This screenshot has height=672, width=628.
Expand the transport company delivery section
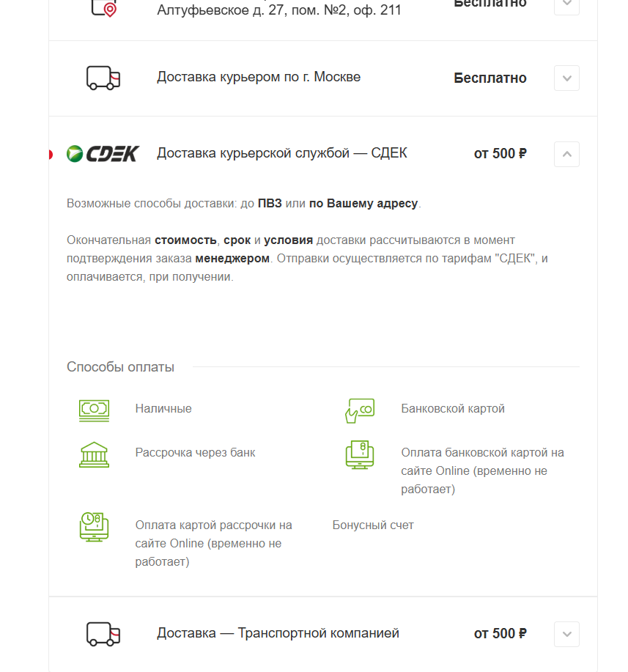(566, 634)
